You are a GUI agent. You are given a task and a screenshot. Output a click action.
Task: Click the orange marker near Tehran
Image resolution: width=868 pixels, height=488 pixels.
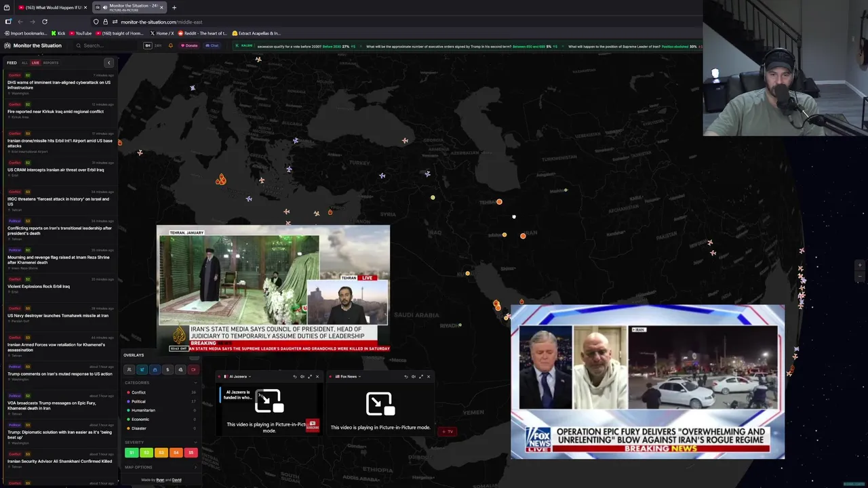click(x=499, y=202)
